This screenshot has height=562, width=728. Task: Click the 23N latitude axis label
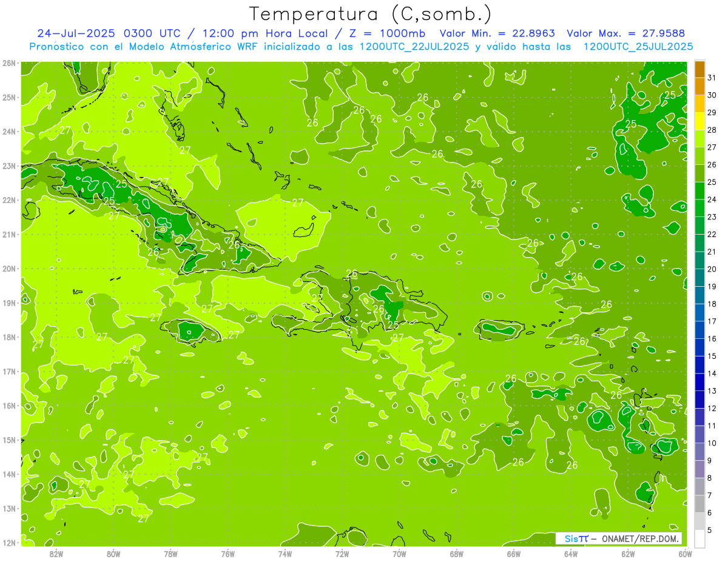tap(9, 166)
